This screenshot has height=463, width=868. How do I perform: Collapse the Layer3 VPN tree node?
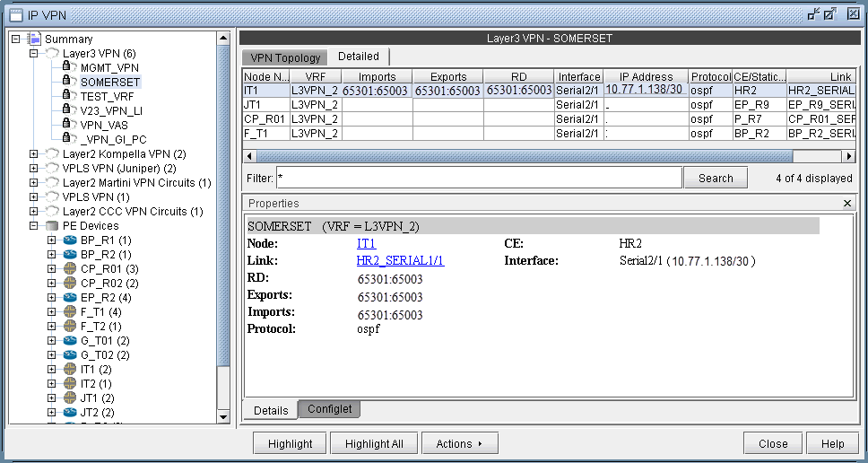34,54
